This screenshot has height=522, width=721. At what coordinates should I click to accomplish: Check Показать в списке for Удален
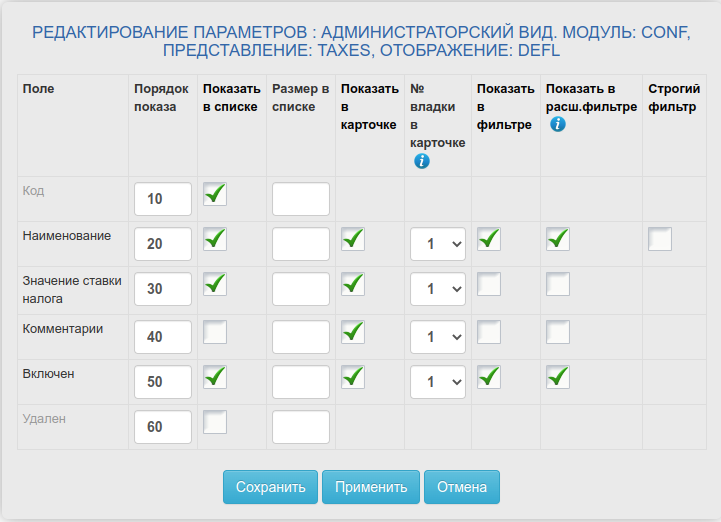214,422
